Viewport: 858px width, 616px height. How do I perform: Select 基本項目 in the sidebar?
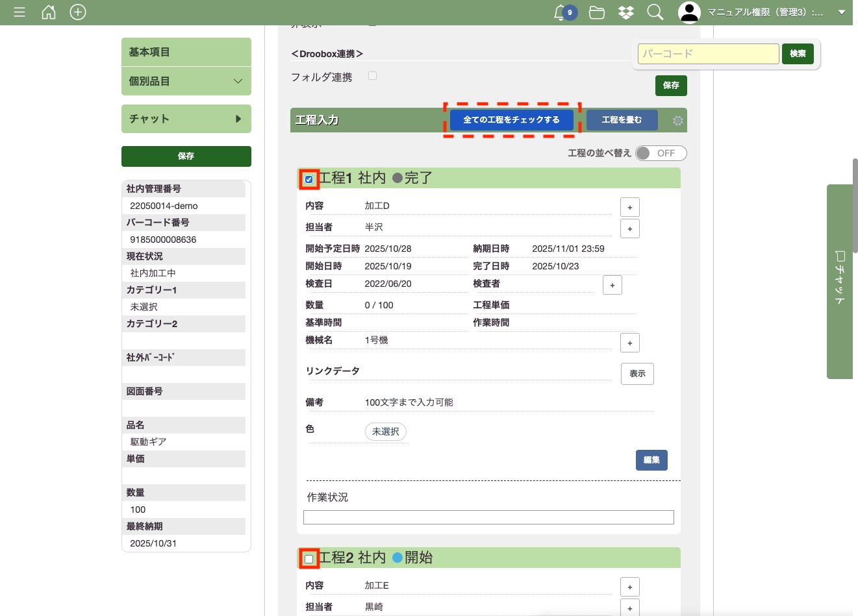pos(186,52)
